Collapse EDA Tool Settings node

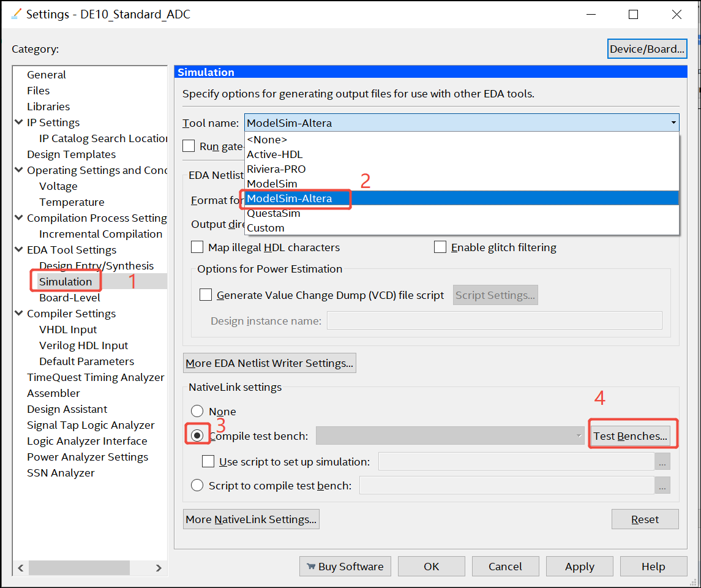click(19, 249)
